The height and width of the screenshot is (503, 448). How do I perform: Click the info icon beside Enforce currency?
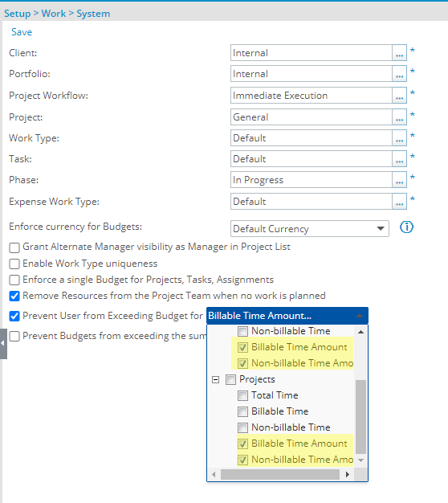coord(407,227)
